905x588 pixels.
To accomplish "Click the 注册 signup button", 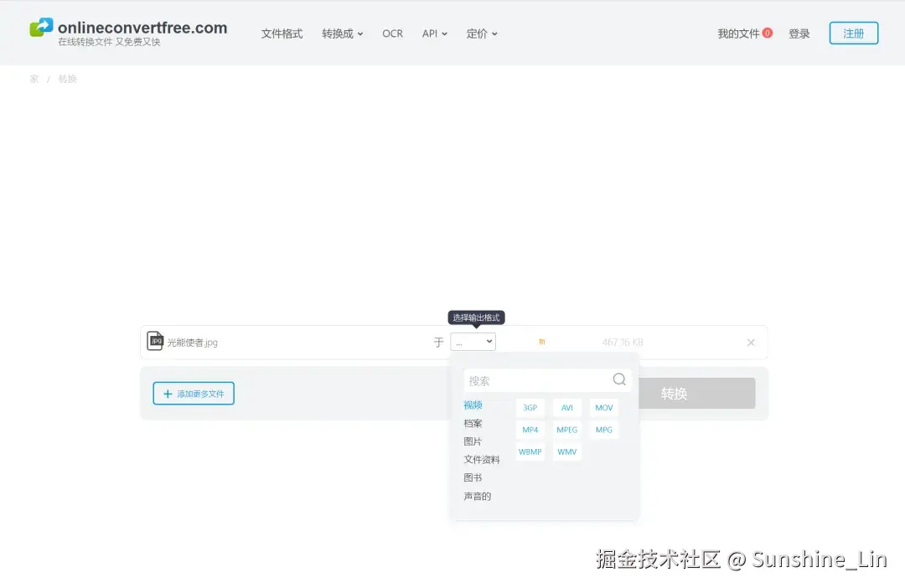I will [x=853, y=34].
